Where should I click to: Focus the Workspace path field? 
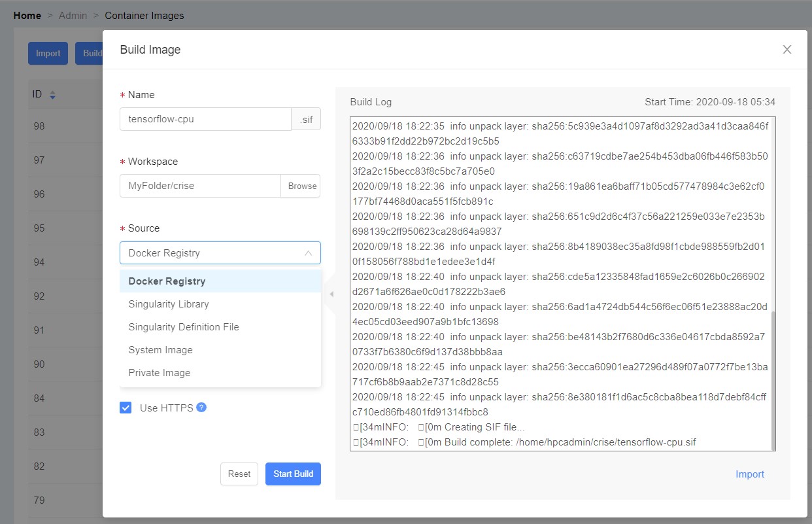coord(200,186)
